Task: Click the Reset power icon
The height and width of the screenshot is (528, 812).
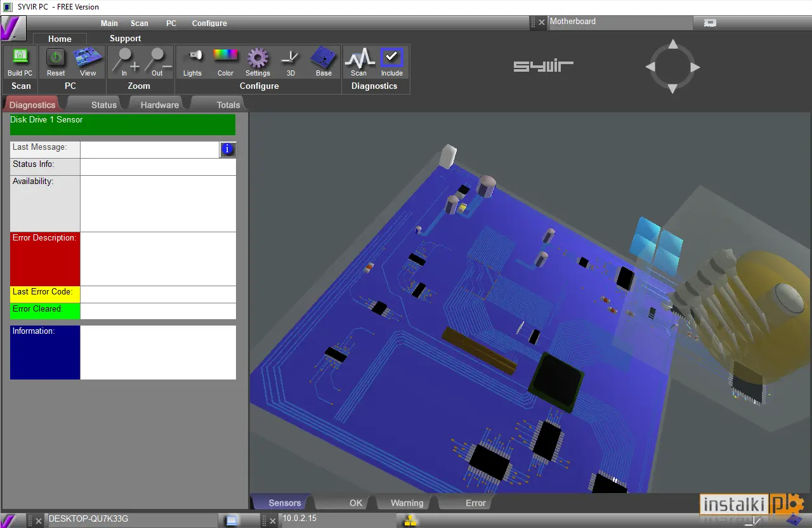Action: point(56,57)
